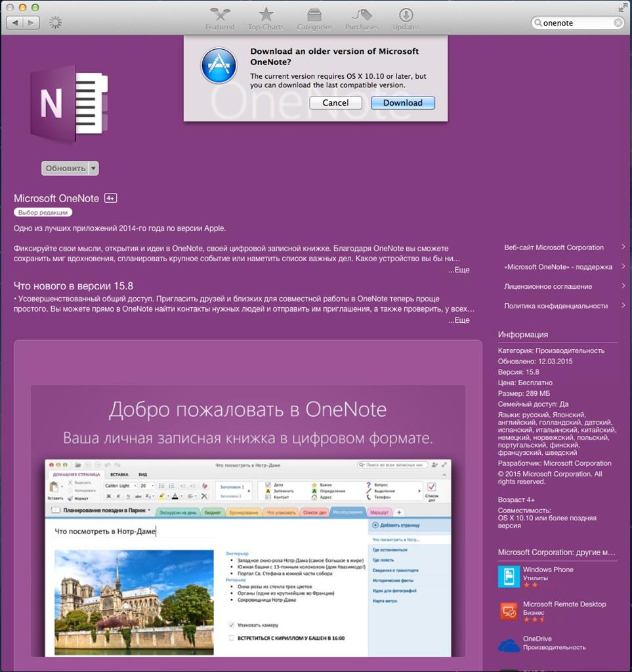This screenshot has height=672, width=632.
Task: Open the Веб-сайт Microsoft Corporation link
Action: click(x=554, y=247)
